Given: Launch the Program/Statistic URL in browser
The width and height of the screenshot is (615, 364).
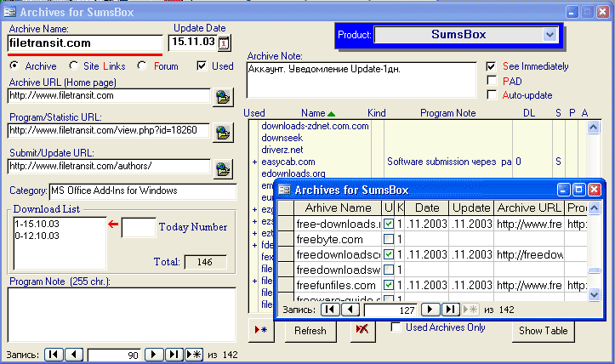Looking at the screenshot, I should [223, 132].
